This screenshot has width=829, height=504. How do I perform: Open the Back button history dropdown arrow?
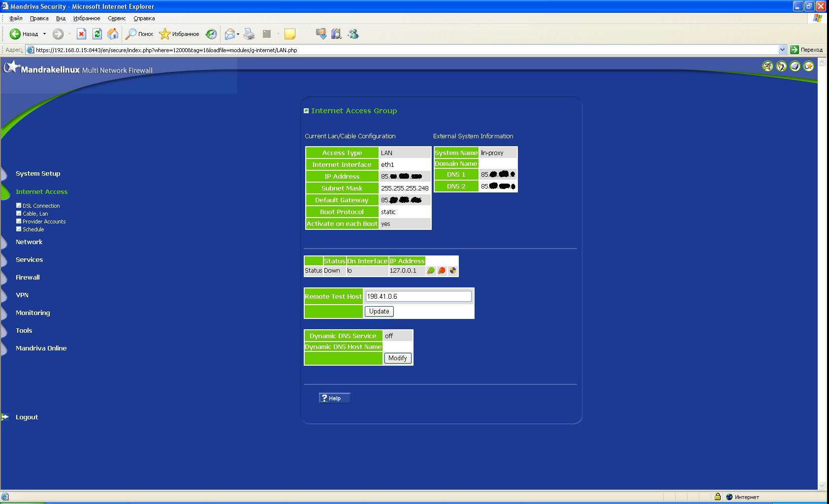coord(44,34)
